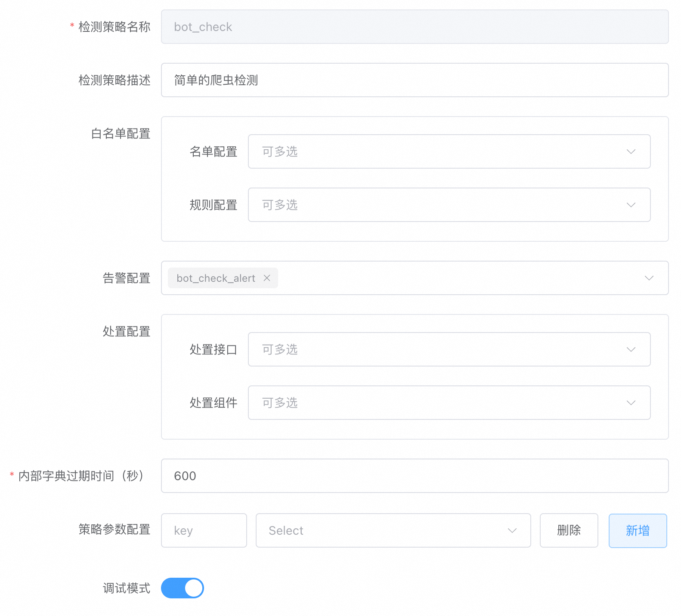Open the 名单配置 multi-select box
681x616 pixels.
430,152
